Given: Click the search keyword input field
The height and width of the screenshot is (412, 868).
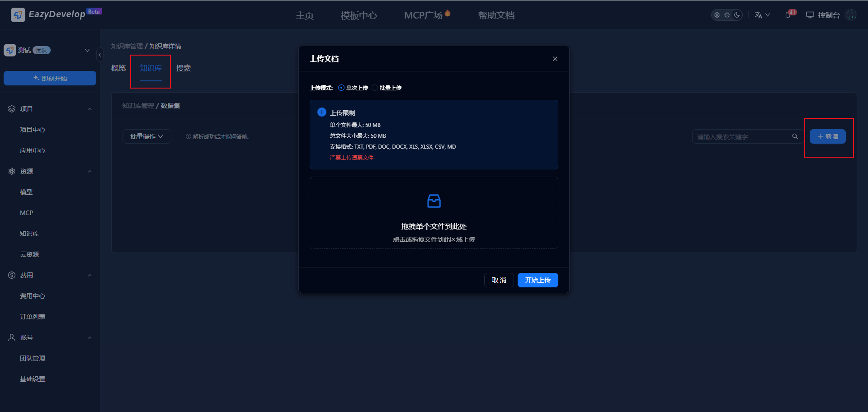Looking at the screenshot, I should (741, 136).
